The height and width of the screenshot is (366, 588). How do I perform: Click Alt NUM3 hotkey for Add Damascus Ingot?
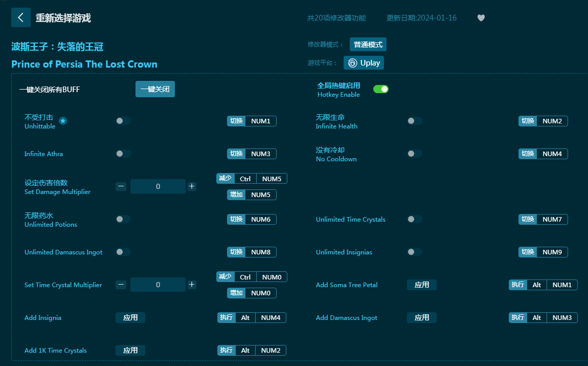(x=543, y=317)
